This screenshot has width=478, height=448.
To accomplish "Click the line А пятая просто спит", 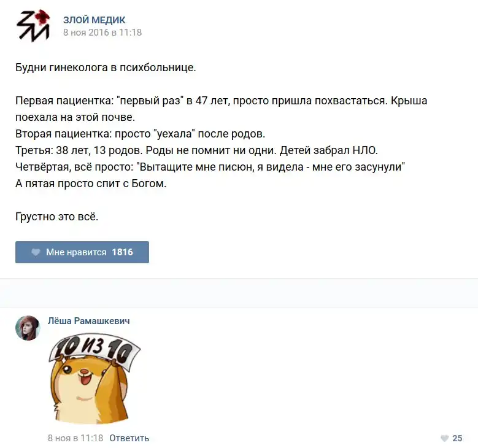I will click(91, 183).
